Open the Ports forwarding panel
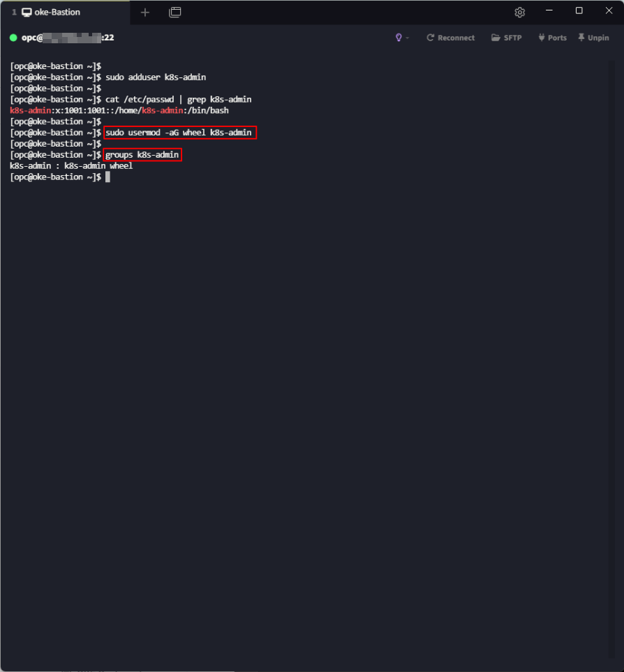Screen dimensions: 624x672 [x=551, y=38]
